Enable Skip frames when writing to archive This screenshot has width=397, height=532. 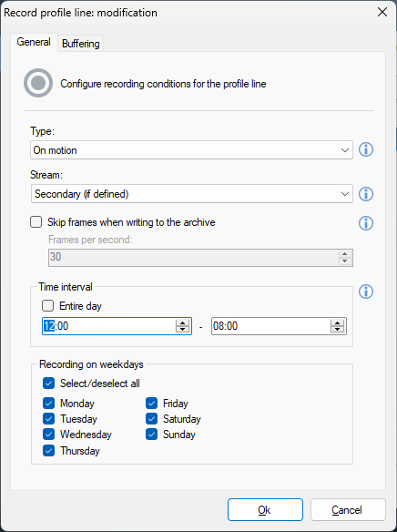tap(36, 222)
